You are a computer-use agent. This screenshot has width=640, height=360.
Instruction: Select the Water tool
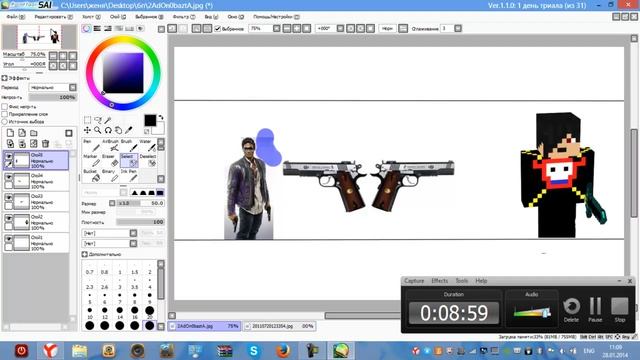pyautogui.click(x=147, y=146)
